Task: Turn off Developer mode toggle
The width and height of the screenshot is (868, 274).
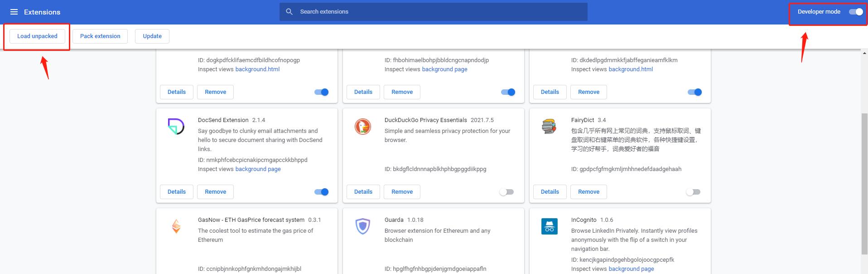Action: (x=856, y=12)
